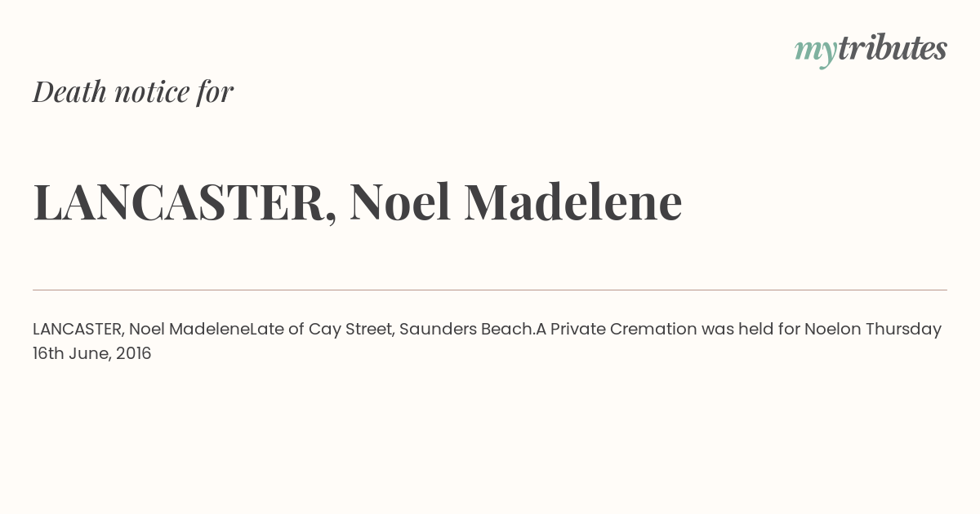Click "Madelene" in the large title
The width and height of the screenshot is (980, 514).
pos(573,202)
